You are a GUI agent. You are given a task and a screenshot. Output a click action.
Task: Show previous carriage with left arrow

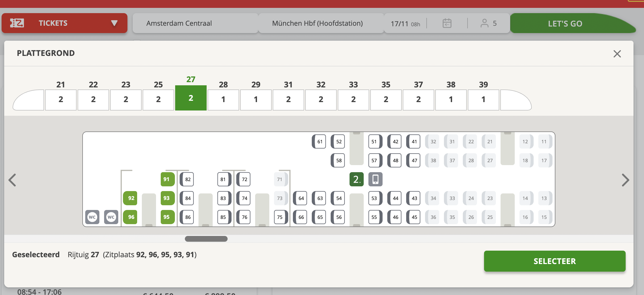point(12,180)
